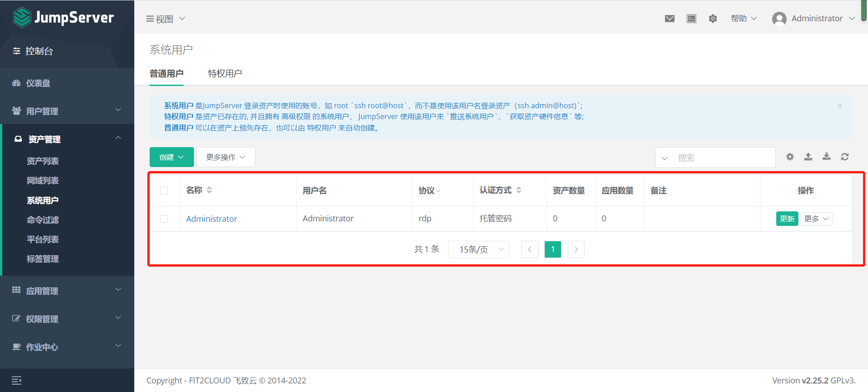868x392 pixels.
Task: Toggle the select-all header checkbox
Action: pos(164,191)
